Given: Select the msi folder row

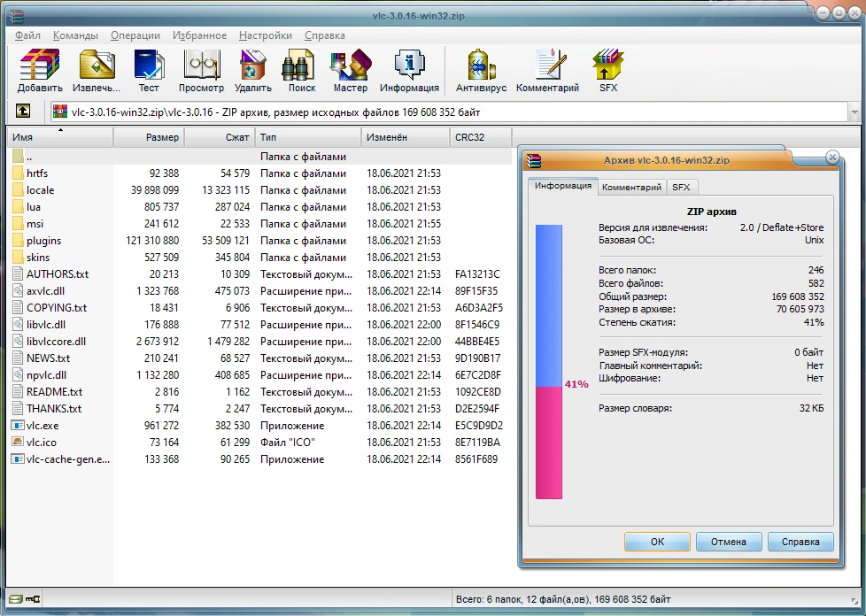Looking at the screenshot, I should tap(259, 224).
